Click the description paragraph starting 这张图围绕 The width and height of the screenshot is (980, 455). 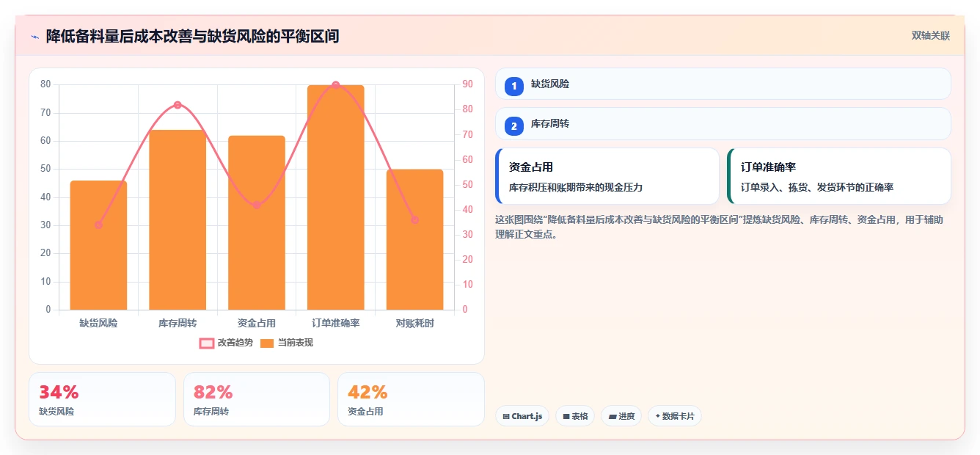[720, 227]
